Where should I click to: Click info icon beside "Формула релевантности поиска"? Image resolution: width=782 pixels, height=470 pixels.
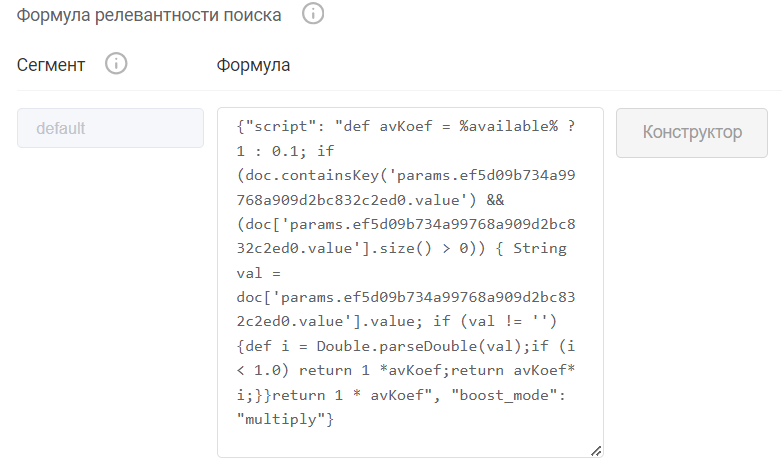314,15
